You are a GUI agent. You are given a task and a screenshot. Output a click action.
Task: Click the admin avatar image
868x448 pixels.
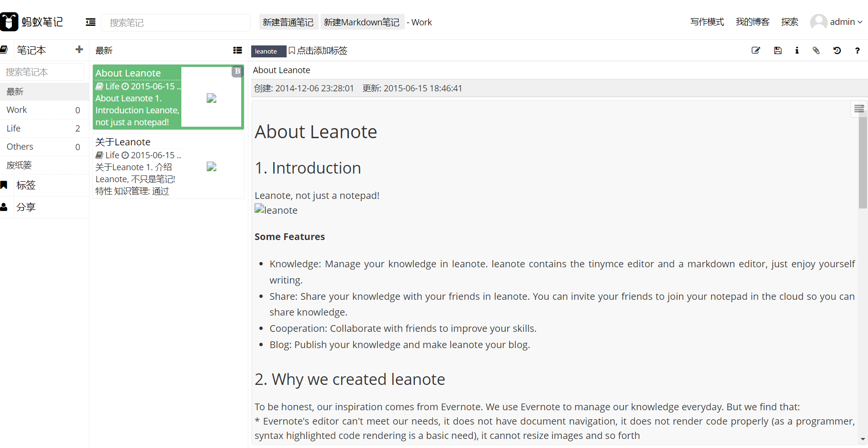(819, 22)
